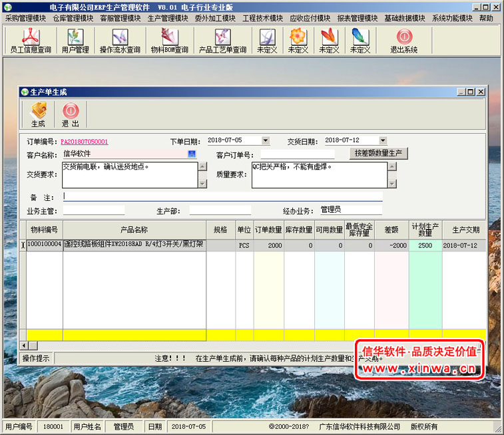
Task: Click scroll-left arrow of table horizontal scrollbar
Action: pyautogui.click(x=24, y=345)
